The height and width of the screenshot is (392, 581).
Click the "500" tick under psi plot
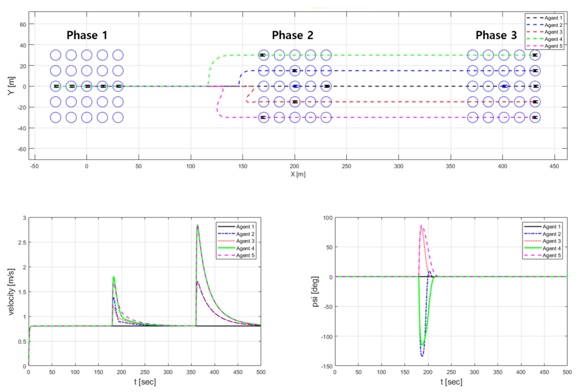[x=567, y=372]
